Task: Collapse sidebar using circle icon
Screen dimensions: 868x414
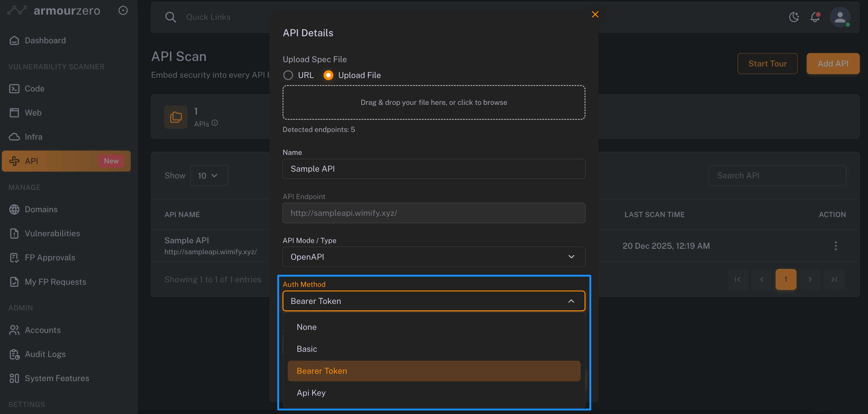Action: point(123,10)
